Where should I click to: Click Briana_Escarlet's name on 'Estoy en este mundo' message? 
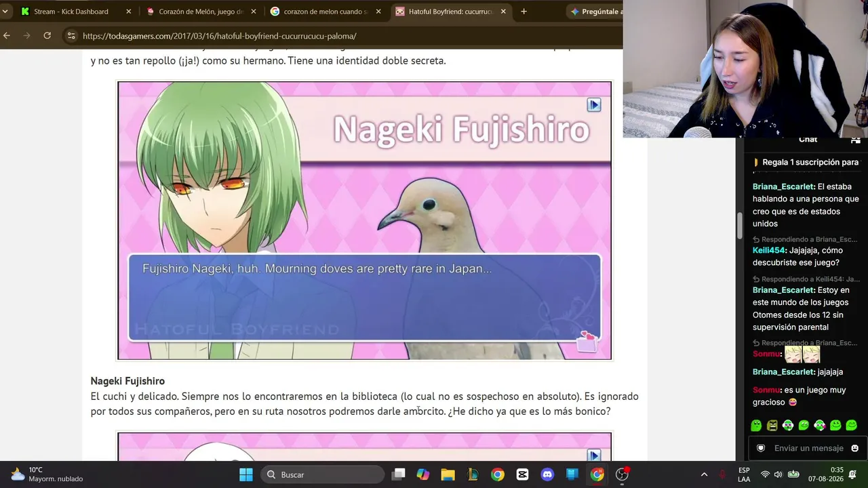click(783, 290)
